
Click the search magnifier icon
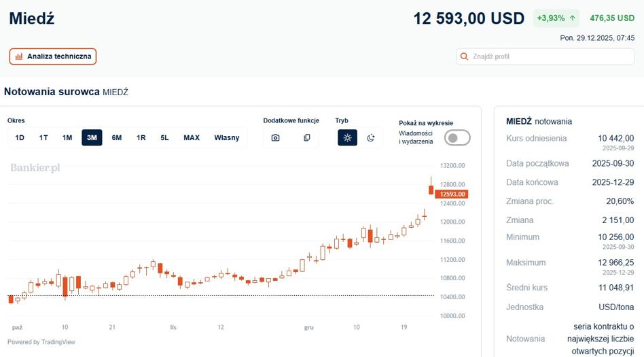tap(464, 56)
